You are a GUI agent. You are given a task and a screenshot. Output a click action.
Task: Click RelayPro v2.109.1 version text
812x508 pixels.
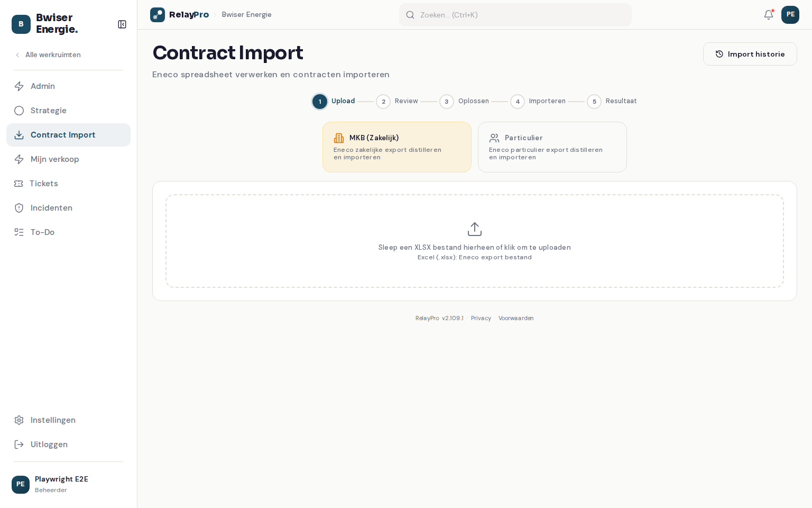coord(439,319)
